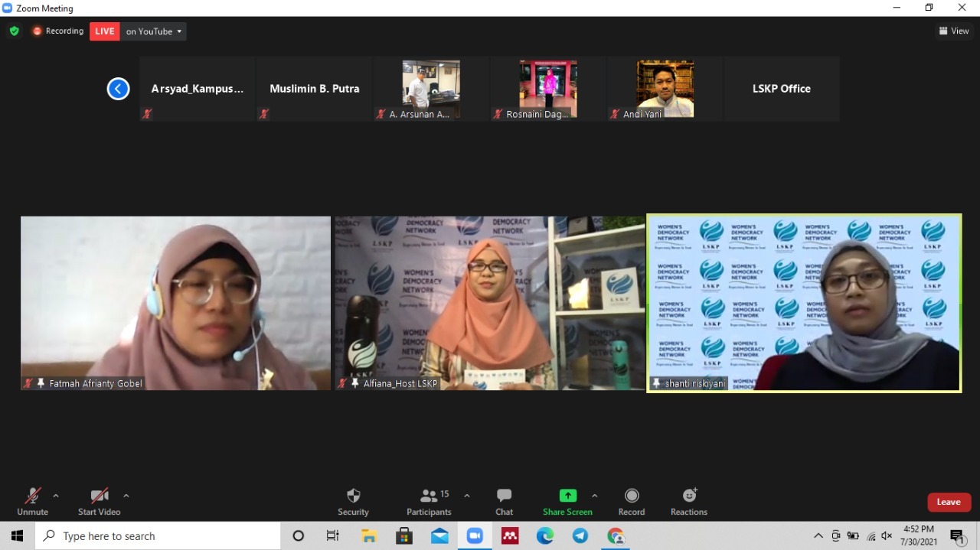
Task: Click the green Share Screen button
Action: [x=567, y=502]
